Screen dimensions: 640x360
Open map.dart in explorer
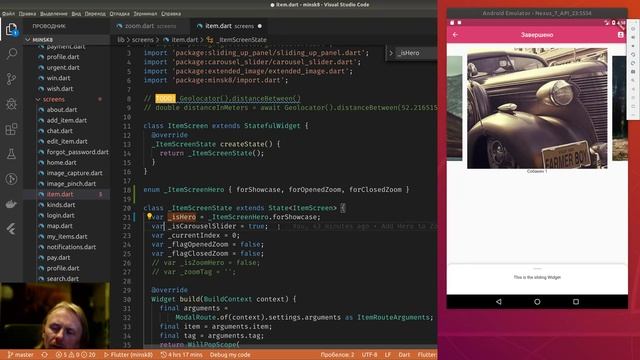[60, 226]
